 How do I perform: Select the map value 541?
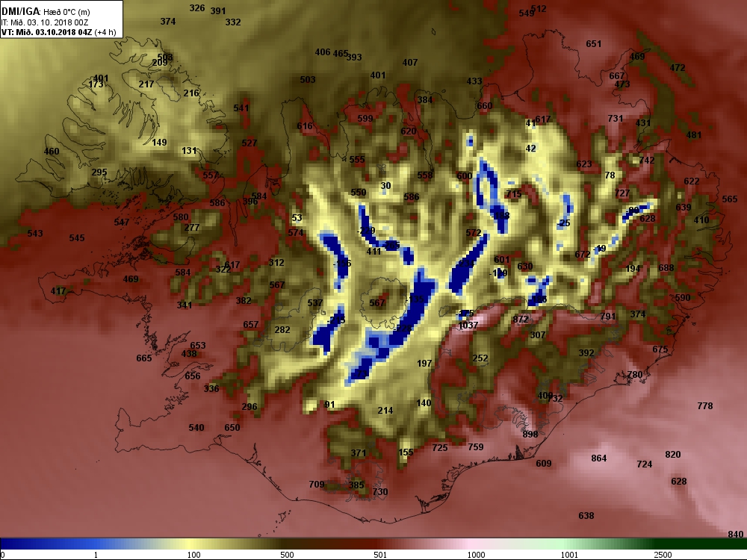pyautogui.click(x=241, y=108)
